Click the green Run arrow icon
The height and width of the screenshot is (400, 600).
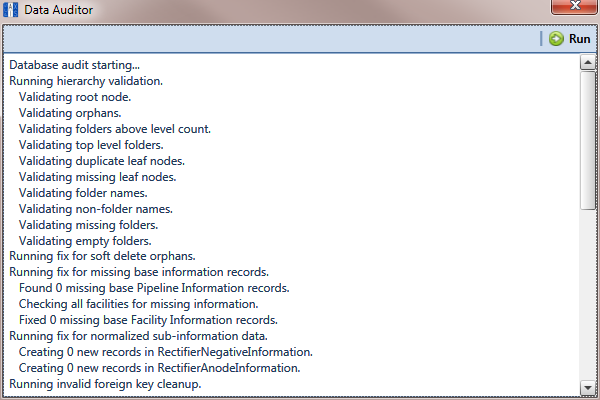(556, 39)
